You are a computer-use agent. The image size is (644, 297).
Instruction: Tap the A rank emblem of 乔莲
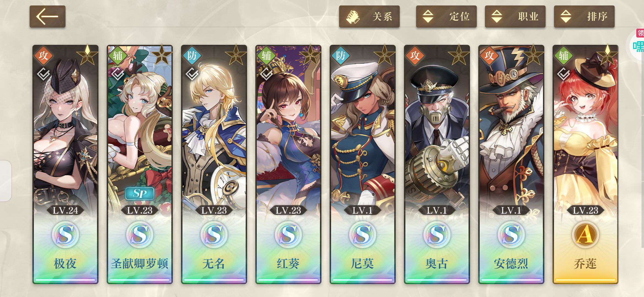pyautogui.click(x=585, y=235)
